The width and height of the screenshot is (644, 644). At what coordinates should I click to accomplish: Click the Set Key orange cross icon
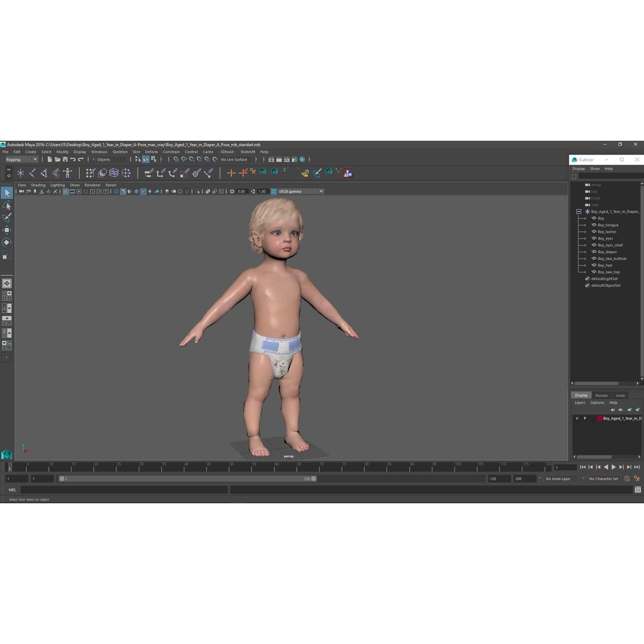pyautogui.click(x=231, y=173)
